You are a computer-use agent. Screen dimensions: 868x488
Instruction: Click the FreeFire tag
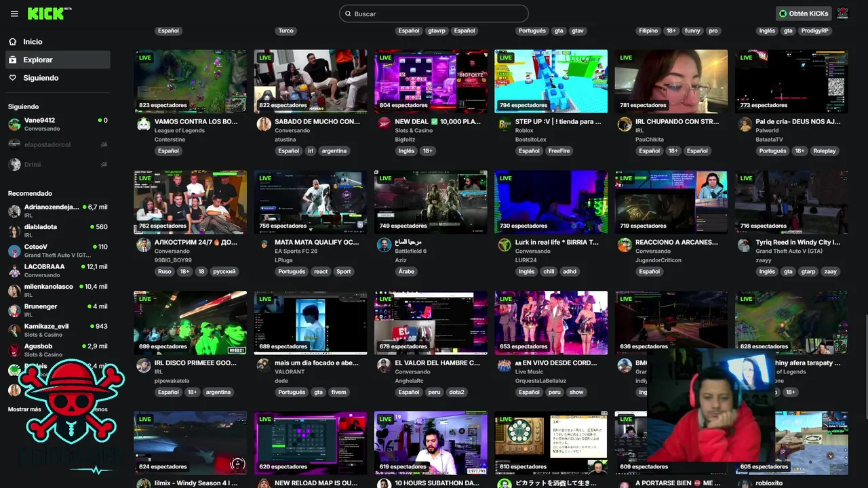click(559, 151)
